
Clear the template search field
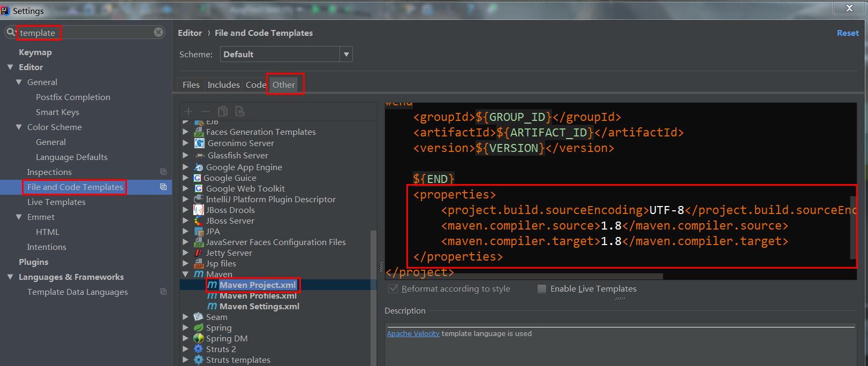tap(158, 32)
